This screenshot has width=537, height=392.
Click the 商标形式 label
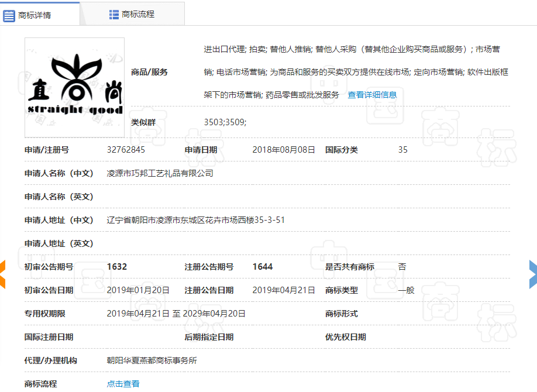point(342,314)
